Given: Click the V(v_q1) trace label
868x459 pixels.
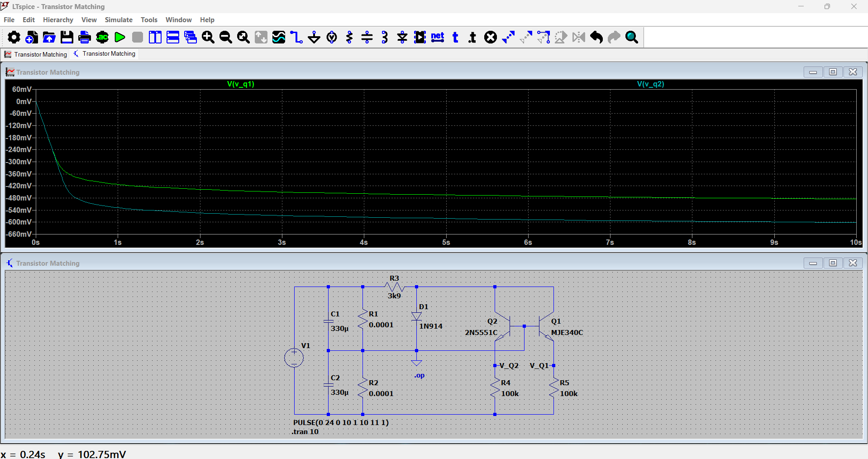Looking at the screenshot, I should click(241, 84).
